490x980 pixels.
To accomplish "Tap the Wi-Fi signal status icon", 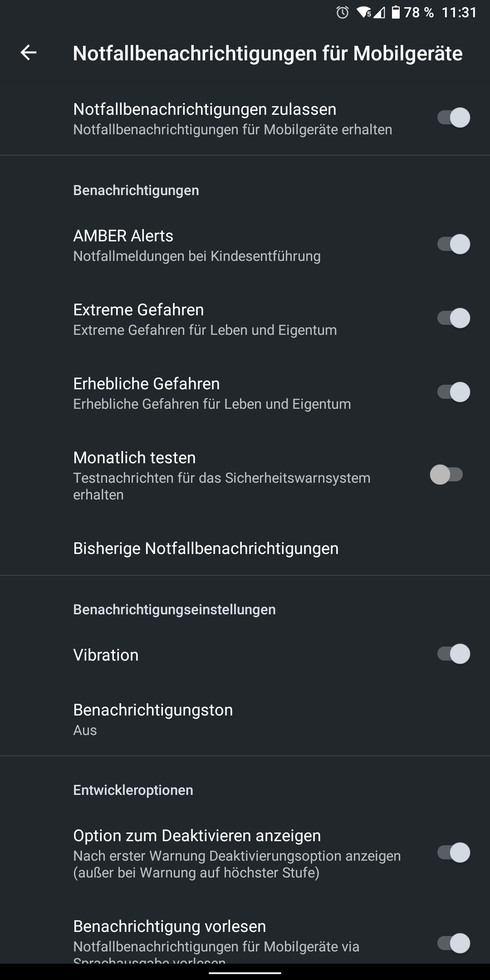I will click(364, 12).
